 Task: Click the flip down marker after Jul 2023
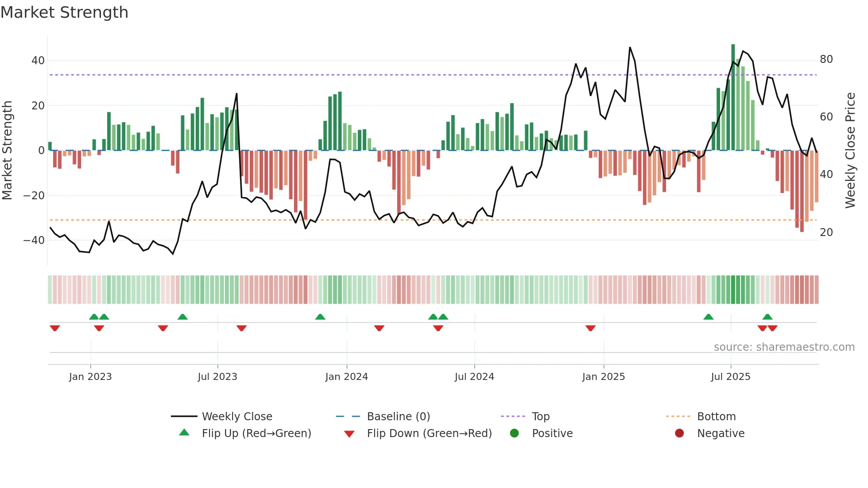(x=241, y=328)
